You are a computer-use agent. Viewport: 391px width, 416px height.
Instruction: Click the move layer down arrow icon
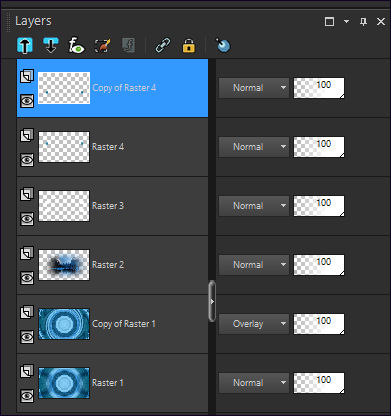[51, 45]
